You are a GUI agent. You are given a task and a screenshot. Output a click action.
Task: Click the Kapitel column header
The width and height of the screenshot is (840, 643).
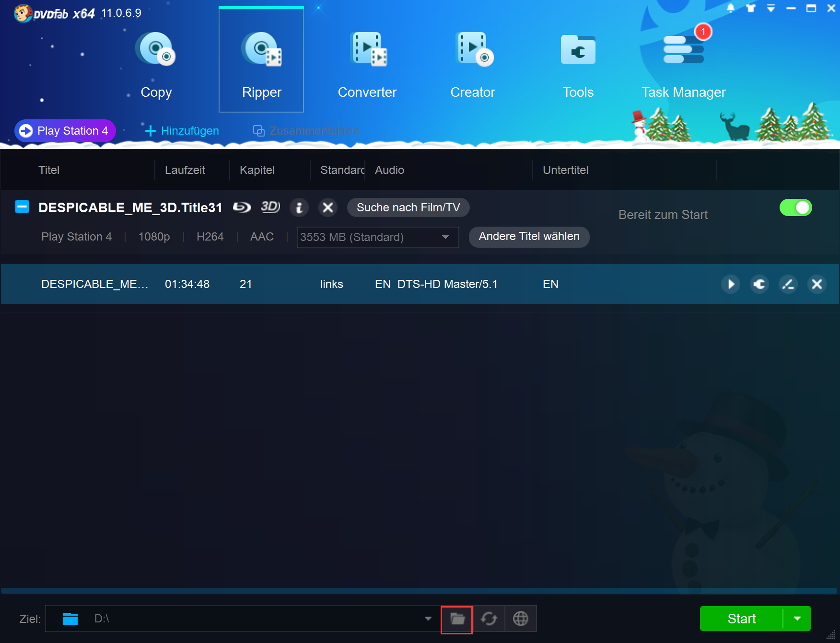257,170
